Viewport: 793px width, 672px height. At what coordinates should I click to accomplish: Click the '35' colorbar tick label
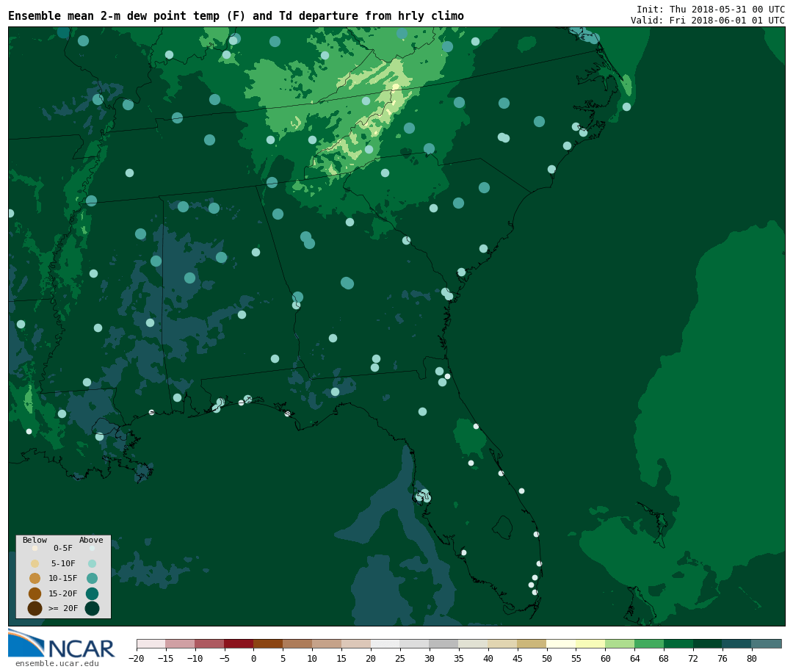click(x=459, y=658)
